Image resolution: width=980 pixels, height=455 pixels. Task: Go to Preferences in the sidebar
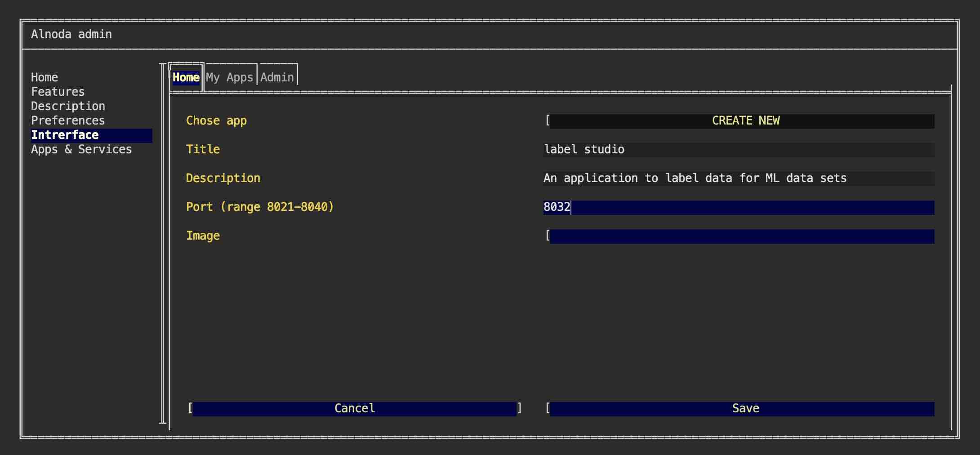pyautogui.click(x=68, y=120)
